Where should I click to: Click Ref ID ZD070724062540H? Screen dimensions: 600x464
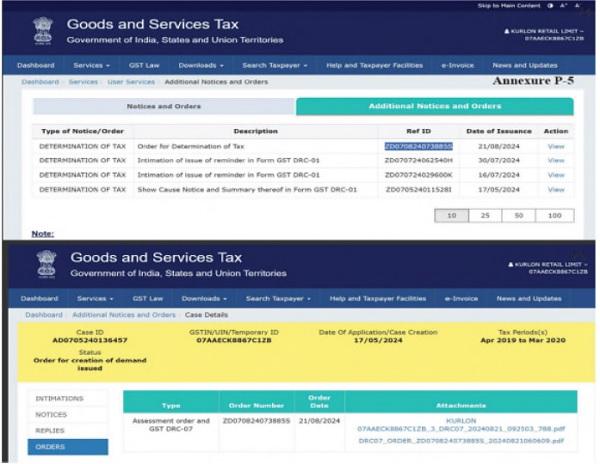tap(419, 160)
